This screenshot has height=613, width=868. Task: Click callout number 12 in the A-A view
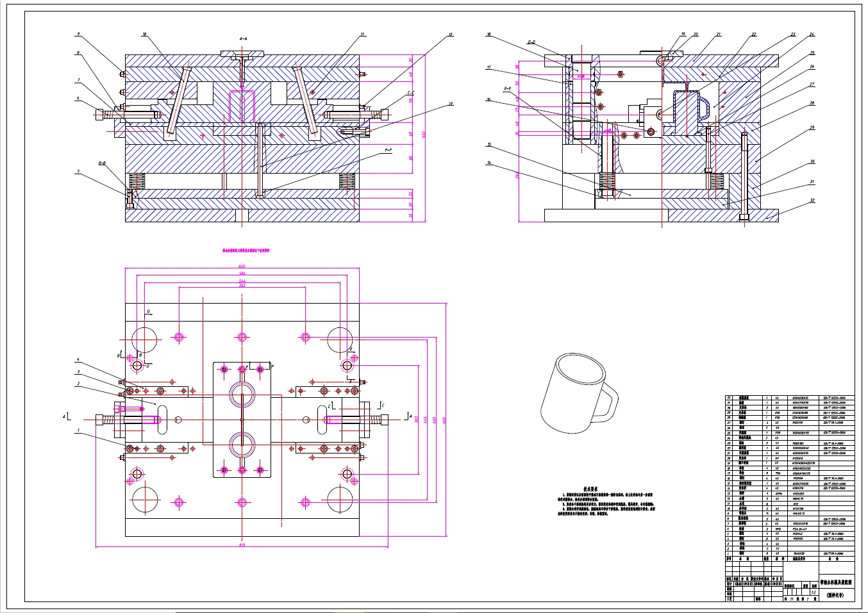[451, 35]
